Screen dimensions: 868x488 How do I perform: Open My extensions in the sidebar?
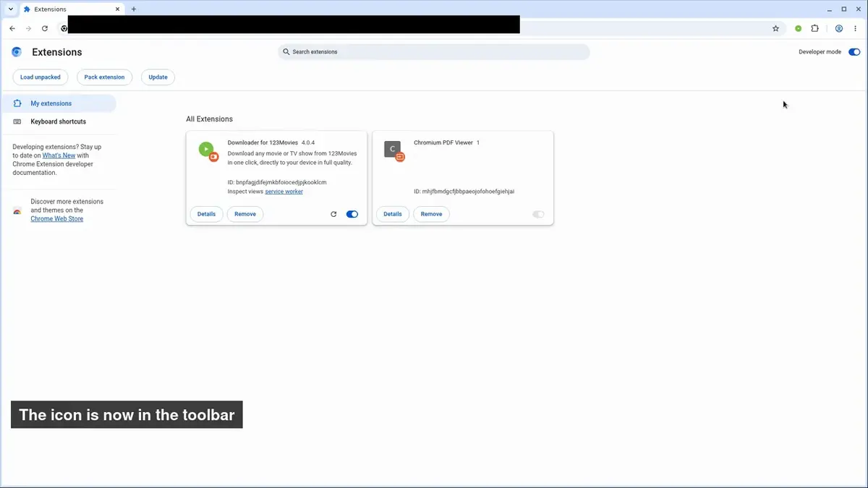pyautogui.click(x=58, y=103)
